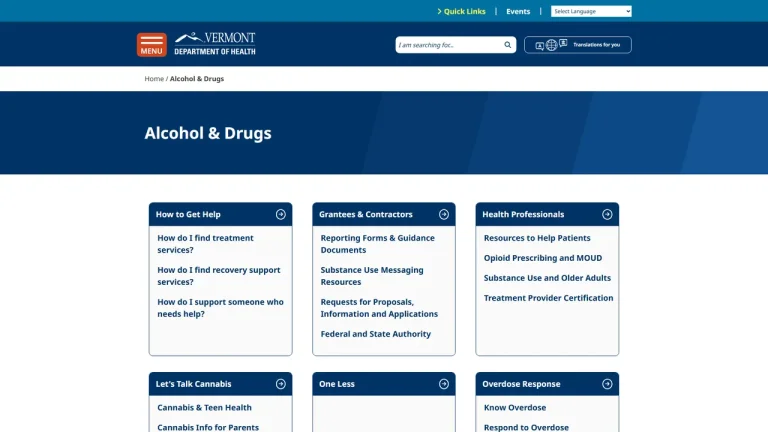Click the Vermont Department of Health logo

pos(215,44)
